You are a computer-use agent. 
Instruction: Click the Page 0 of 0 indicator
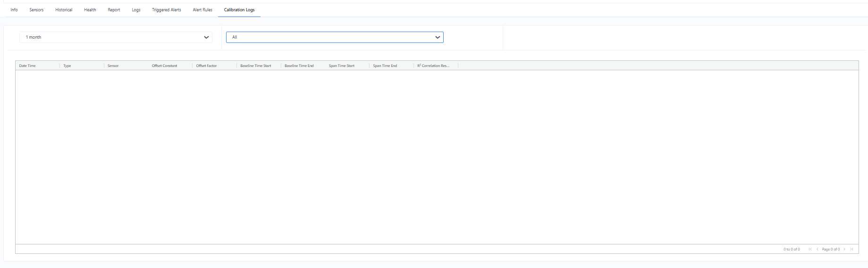click(x=831, y=249)
